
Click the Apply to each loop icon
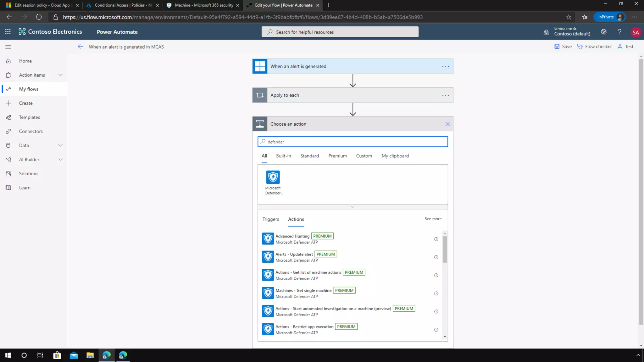tap(260, 95)
